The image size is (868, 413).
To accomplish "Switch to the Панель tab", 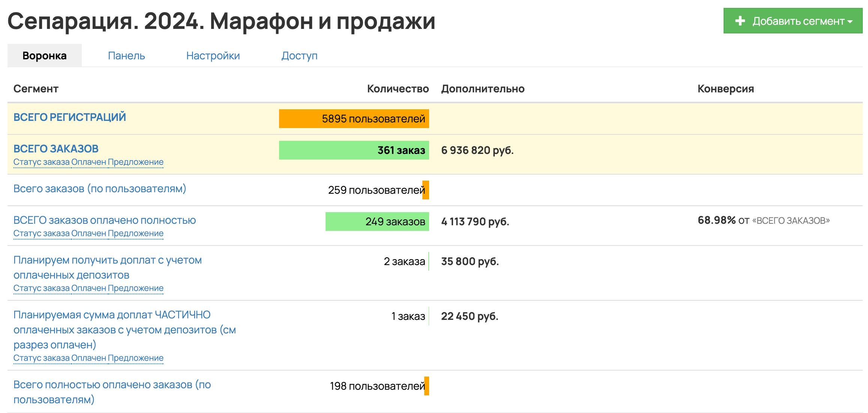I will click(x=126, y=55).
